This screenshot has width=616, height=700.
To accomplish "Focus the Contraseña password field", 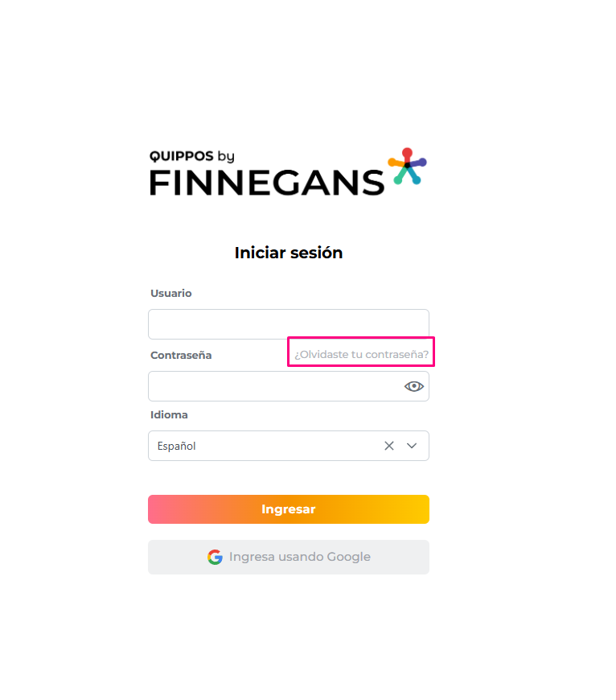I will click(273, 386).
